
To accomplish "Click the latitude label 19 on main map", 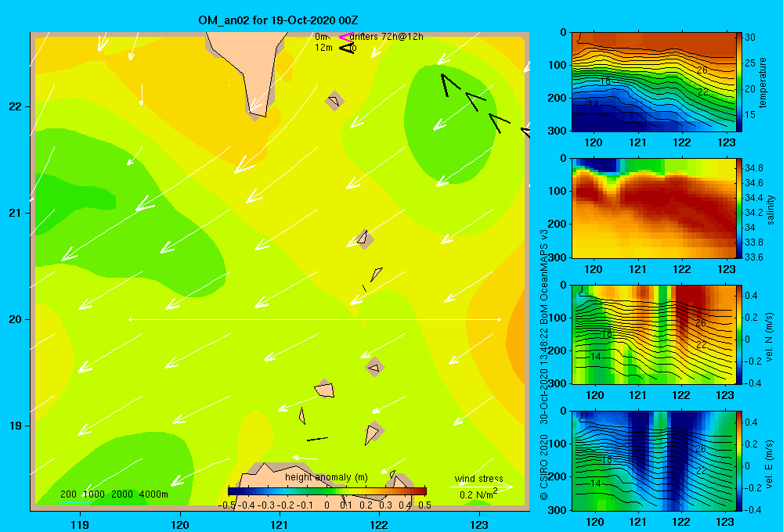I will (15, 426).
